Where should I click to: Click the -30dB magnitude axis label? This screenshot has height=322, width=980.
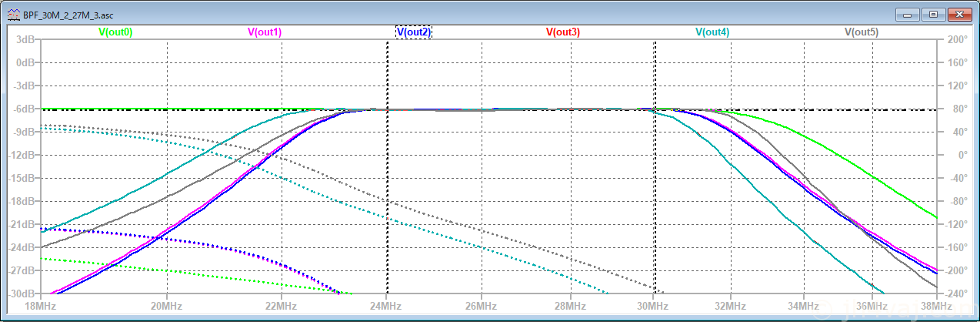click(x=22, y=294)
